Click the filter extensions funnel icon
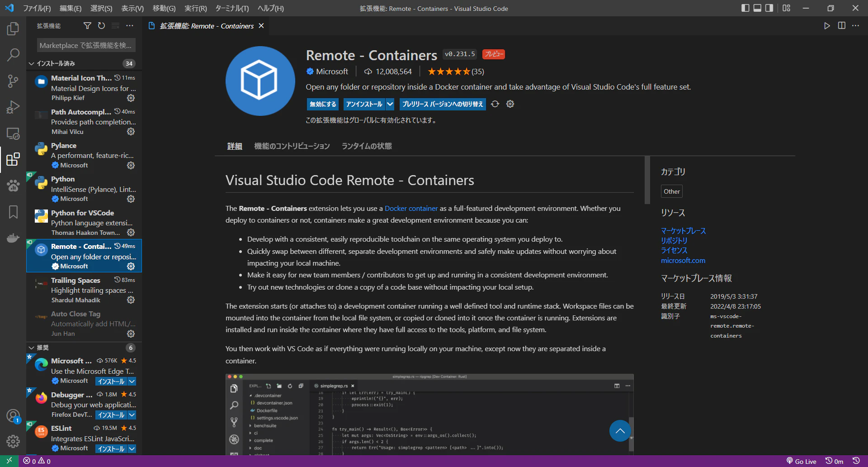Image resolution: width=868 pixels, height=467 pixels. [x=87, y=26]
